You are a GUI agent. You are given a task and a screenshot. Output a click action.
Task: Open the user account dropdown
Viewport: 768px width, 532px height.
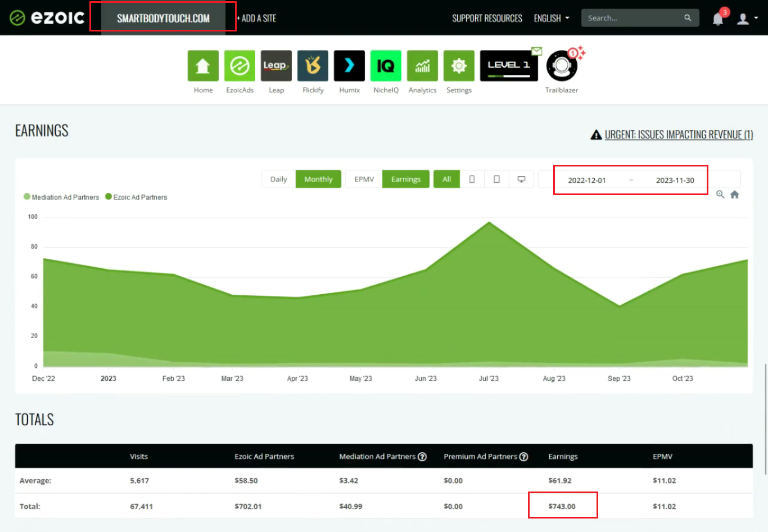[747, 19]
